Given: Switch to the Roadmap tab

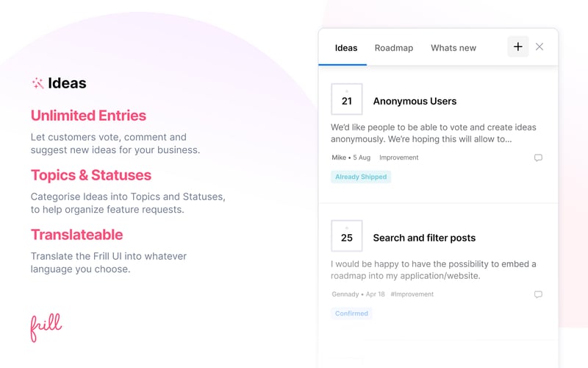Looking at the screenshot, I should point(394,48).
